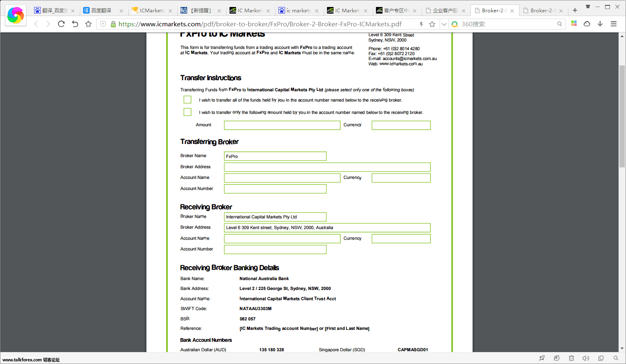Image resolution: width=626 pixels, height=364 pixels.
Task: Click the Receiving Broker Currency field
Action: (401, 239)
